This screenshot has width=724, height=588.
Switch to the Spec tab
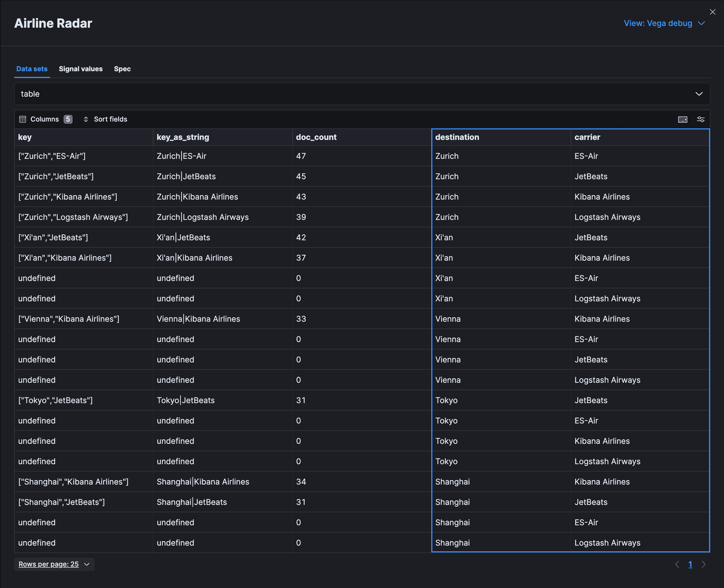(122, 69)
